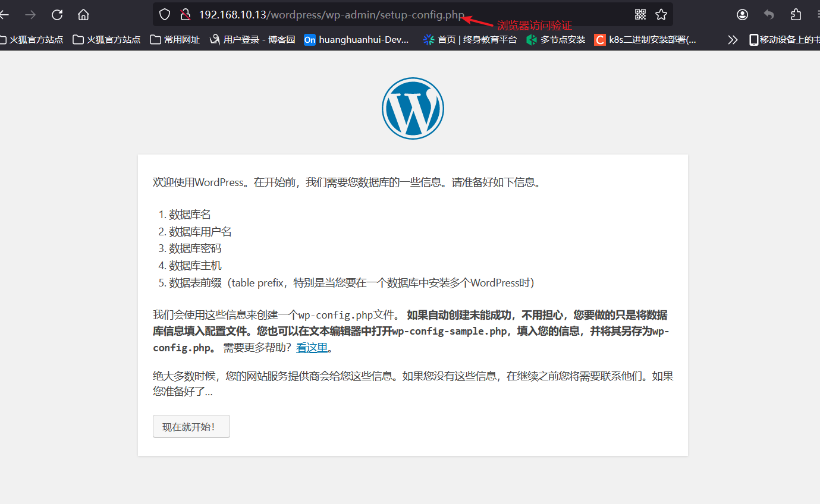This screenshot has width=820, height=504.
Task: Open 用户登录 - 博客园 bookmark
Action: (x=253, y=40)
